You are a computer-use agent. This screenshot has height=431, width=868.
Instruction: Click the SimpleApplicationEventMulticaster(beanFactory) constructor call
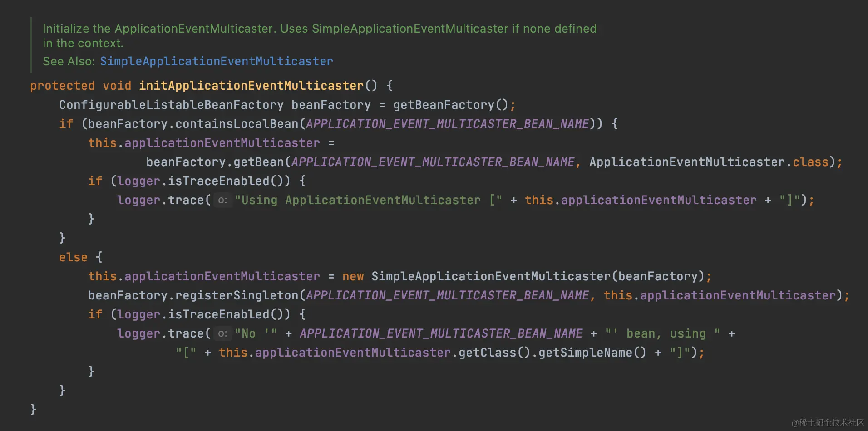[x=538, y=276]
